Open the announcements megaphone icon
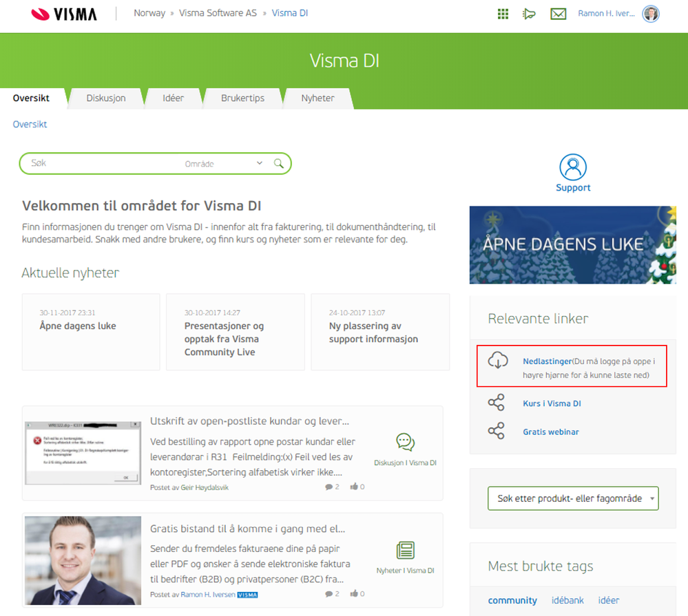The height and width of the screenshot is (616, 688). coord(529,14)
